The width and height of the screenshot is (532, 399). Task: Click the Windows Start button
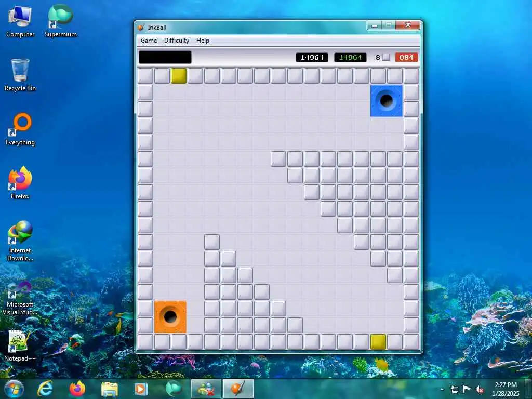coord(14,389)
